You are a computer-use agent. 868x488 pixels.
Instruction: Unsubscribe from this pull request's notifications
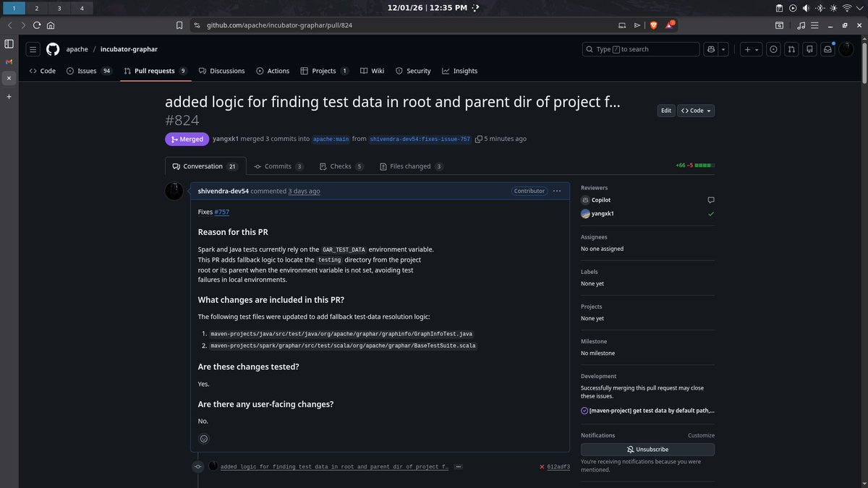point(647,449)
